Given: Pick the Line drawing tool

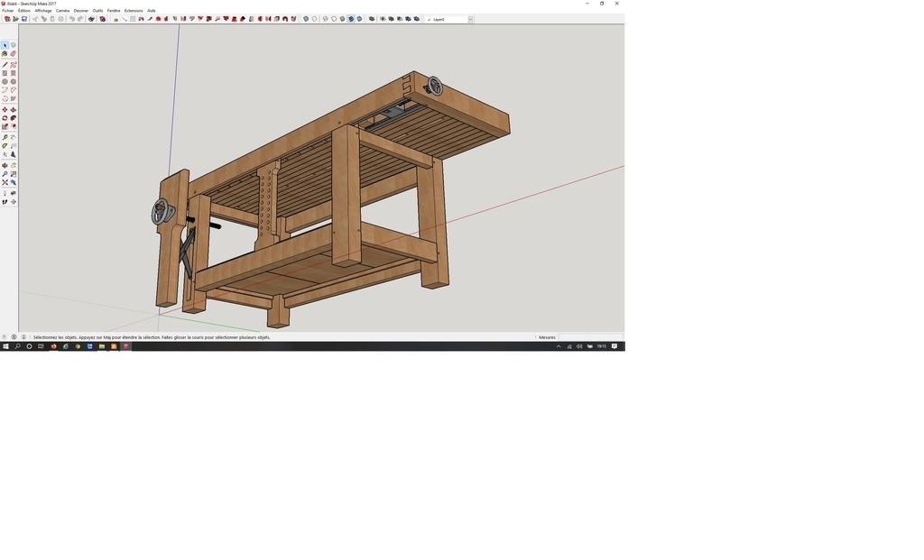Looking at the screenshot, I should (5, 65).
